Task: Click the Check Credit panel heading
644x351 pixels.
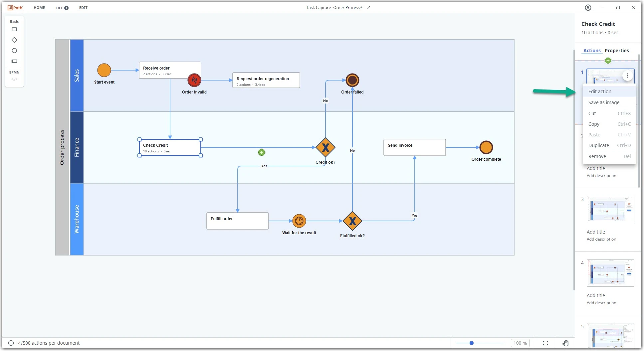Action: tap(598, 24)
